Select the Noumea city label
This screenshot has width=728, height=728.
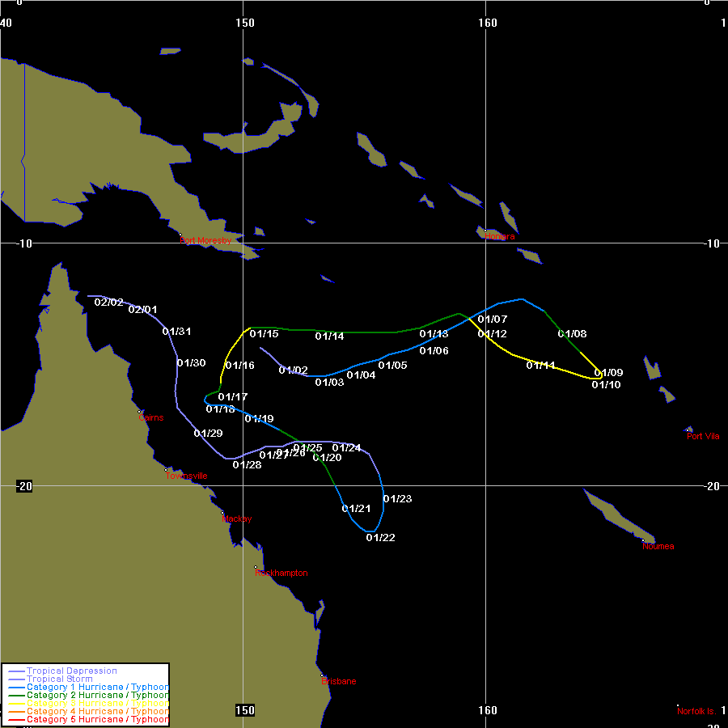tap(658, 547)
